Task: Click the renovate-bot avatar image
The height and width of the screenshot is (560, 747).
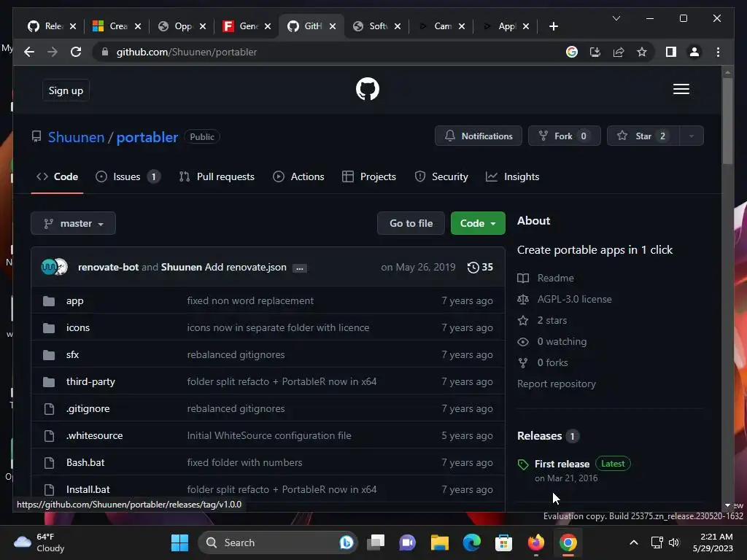Action: (x=49, y=267)
